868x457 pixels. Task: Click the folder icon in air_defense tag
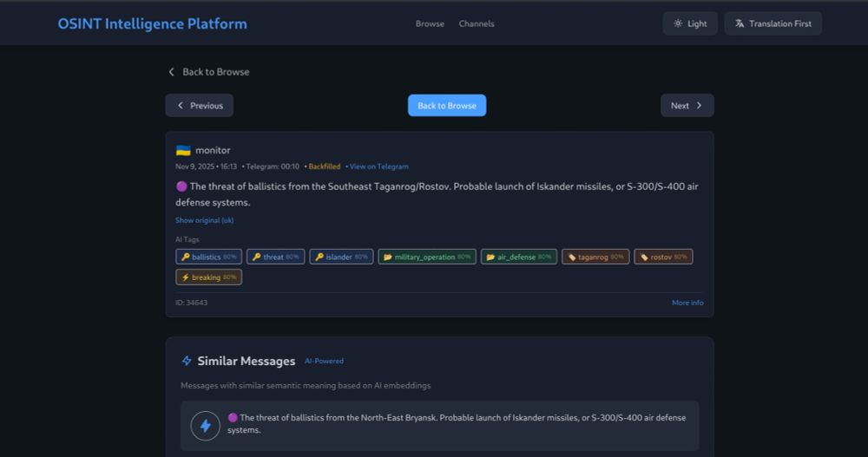click(x=490, y=257)
